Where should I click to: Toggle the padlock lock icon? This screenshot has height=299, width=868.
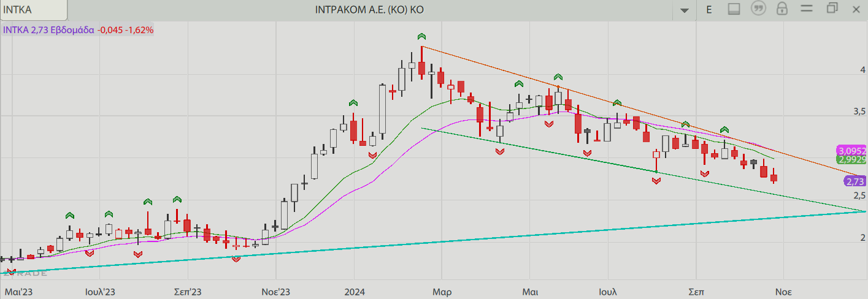click(782, 9)
